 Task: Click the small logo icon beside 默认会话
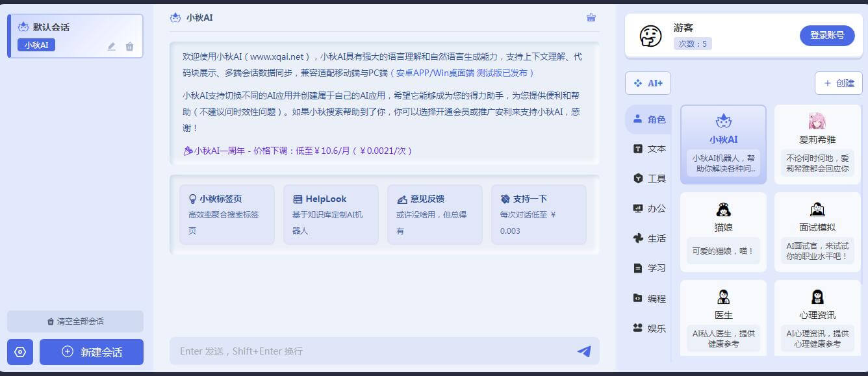pos(23,27)
